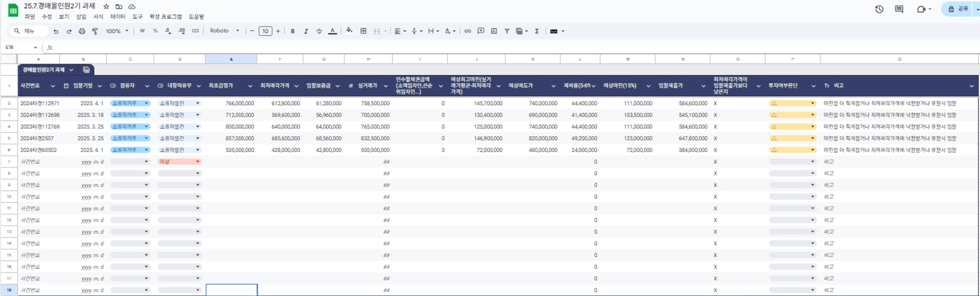The image size is (980, 296).
Task: Insert a chart
Action: [494, 31]
